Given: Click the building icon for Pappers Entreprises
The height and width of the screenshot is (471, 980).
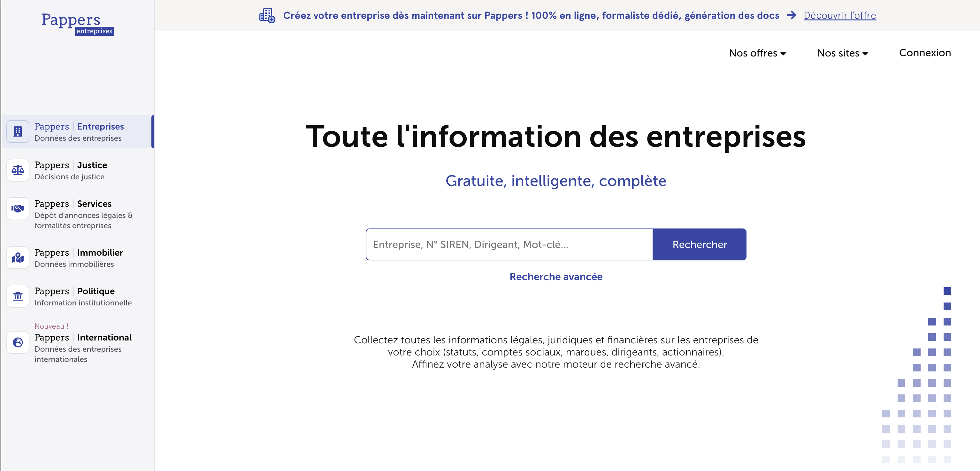Looking at the screenshot, I should pyautogui.click(x=18, y=131).
